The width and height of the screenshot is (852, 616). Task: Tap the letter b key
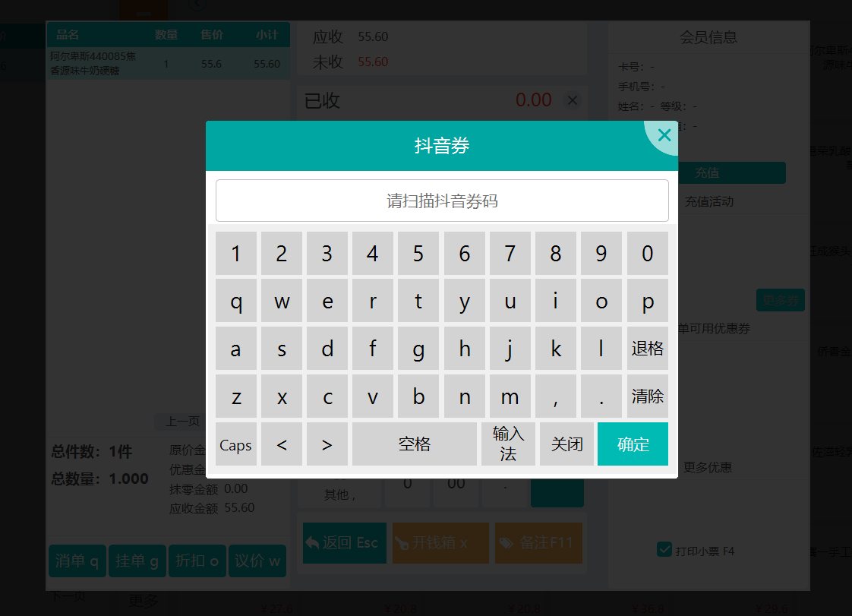[x=418, y=396]
